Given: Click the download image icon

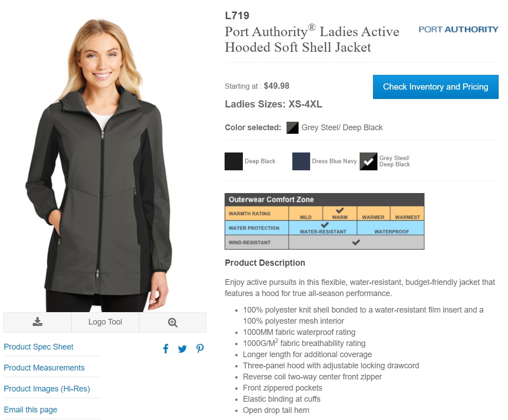Looking at the screenshot, I should click(x=37, y=322).
